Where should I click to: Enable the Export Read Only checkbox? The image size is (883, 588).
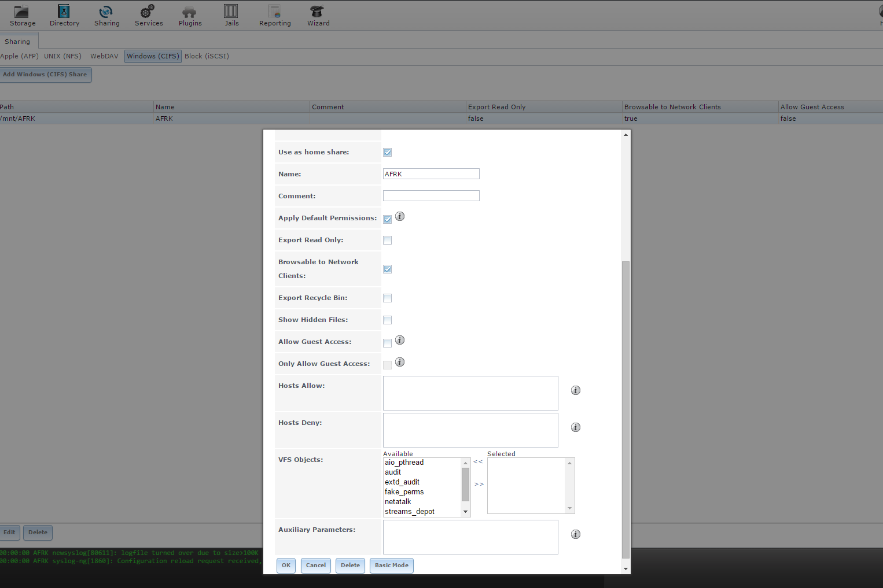point(388,241)
